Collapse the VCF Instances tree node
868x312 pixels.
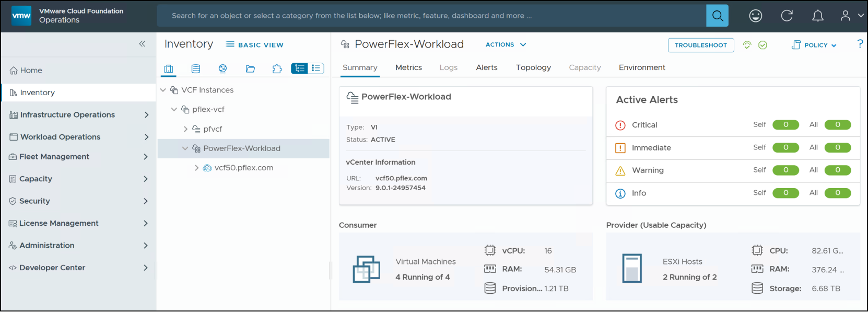[x=163, y=90]
